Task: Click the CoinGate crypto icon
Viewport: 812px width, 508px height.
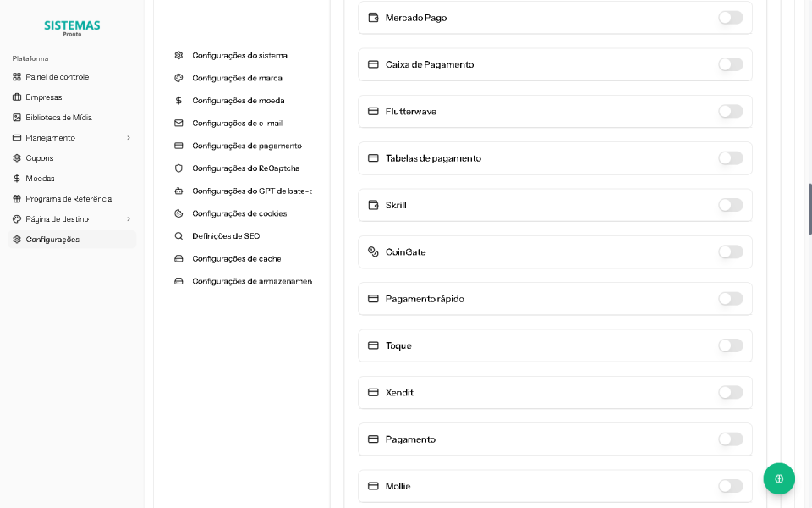Action: pos(372,251)
